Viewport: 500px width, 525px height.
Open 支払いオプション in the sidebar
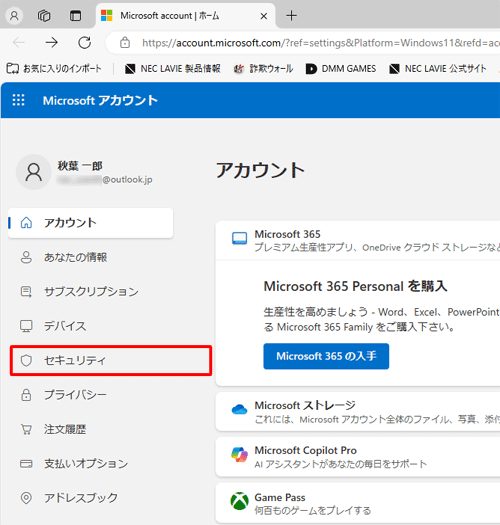point(90,463)
